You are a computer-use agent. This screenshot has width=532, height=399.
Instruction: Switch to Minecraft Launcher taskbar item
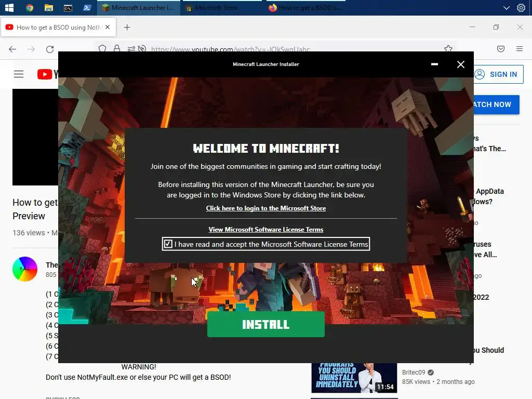[x=138, y=7]
